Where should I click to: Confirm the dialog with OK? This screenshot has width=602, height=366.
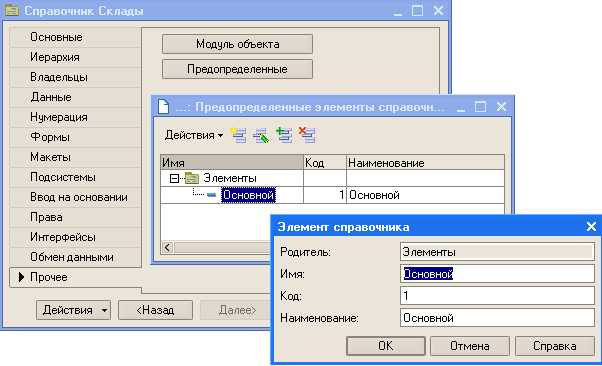click(x=386, y=346)
